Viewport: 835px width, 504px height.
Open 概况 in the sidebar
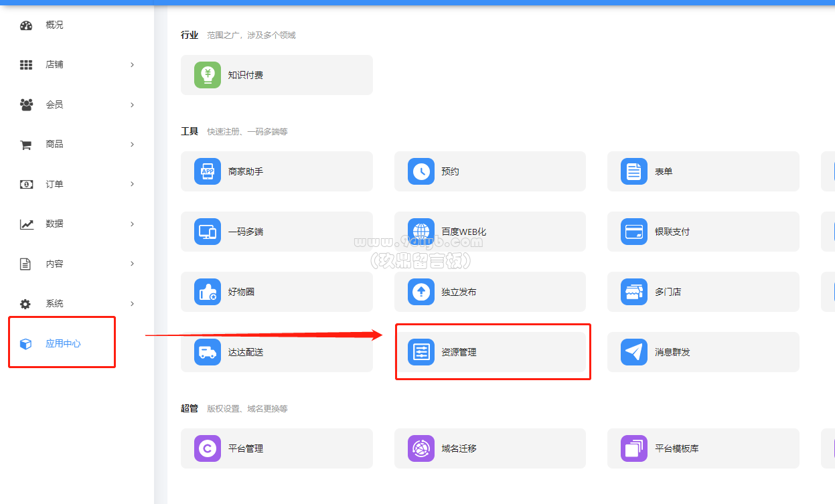coord(77,25)
